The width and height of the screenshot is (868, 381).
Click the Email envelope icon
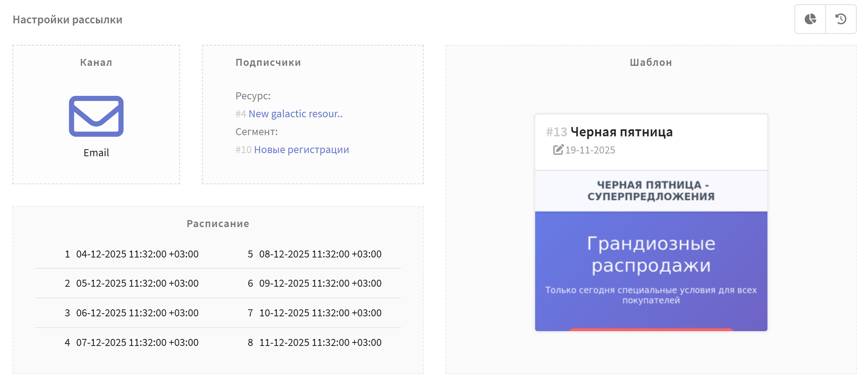(96, 116)
